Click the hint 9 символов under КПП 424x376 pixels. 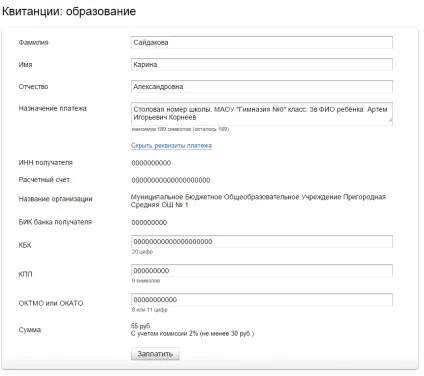[146, 281]
